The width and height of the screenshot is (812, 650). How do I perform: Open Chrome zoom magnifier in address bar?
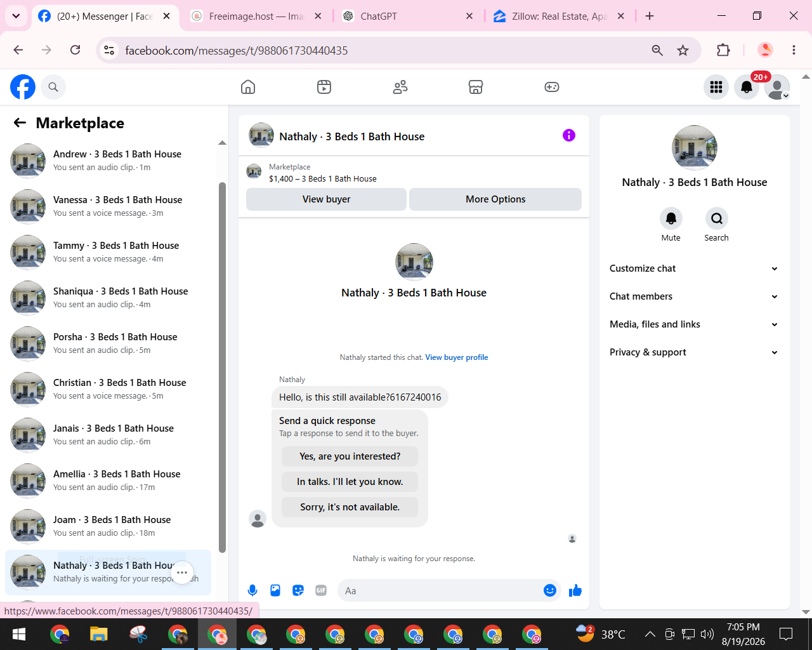(x=657, y=50)
